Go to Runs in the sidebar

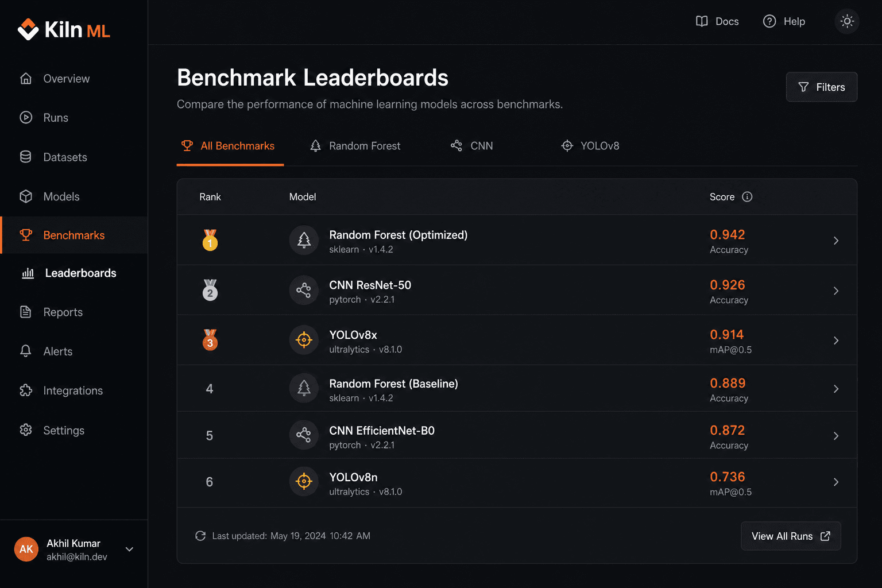pos(73,118)
